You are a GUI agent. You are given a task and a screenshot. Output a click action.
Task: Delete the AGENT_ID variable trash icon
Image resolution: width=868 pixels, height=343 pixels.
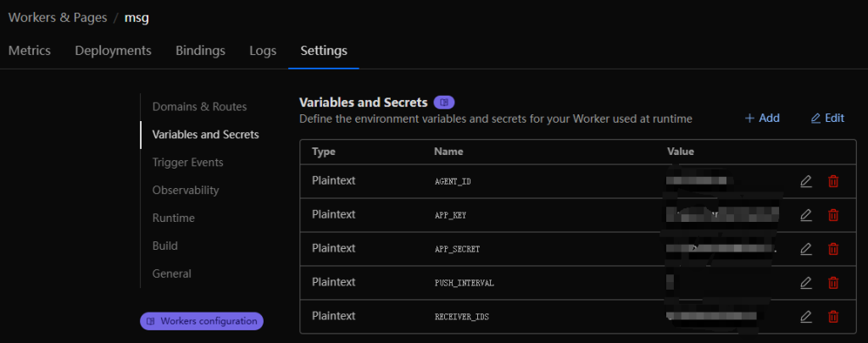click(833, 181)
